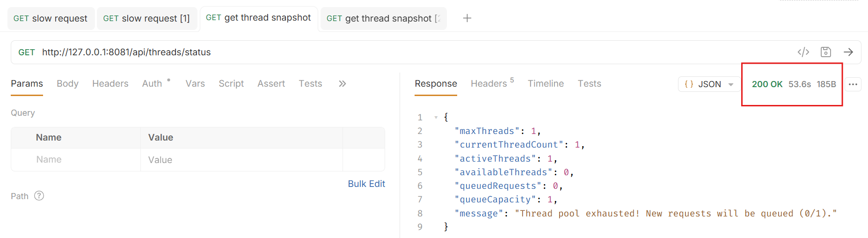The image size is (868, 238).
Task: Open the JSON format dropdown
Action: point(708,84)
